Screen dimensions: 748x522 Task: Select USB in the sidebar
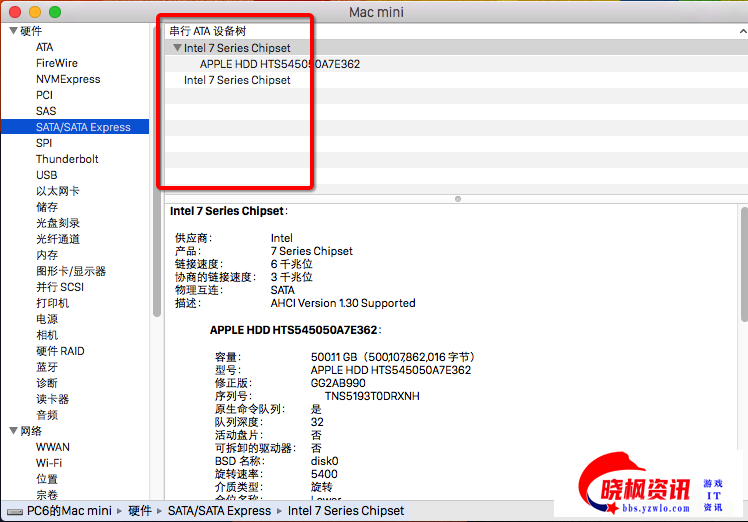pos(47,175)
